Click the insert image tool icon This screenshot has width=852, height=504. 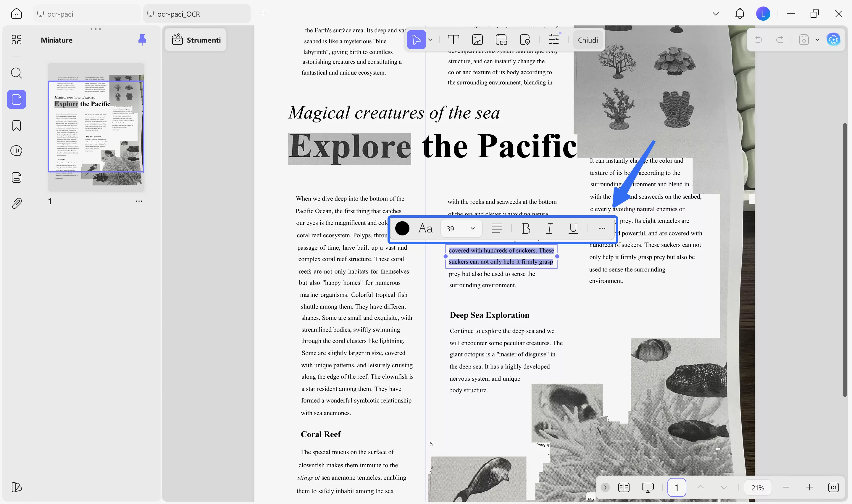pos(477,40)
